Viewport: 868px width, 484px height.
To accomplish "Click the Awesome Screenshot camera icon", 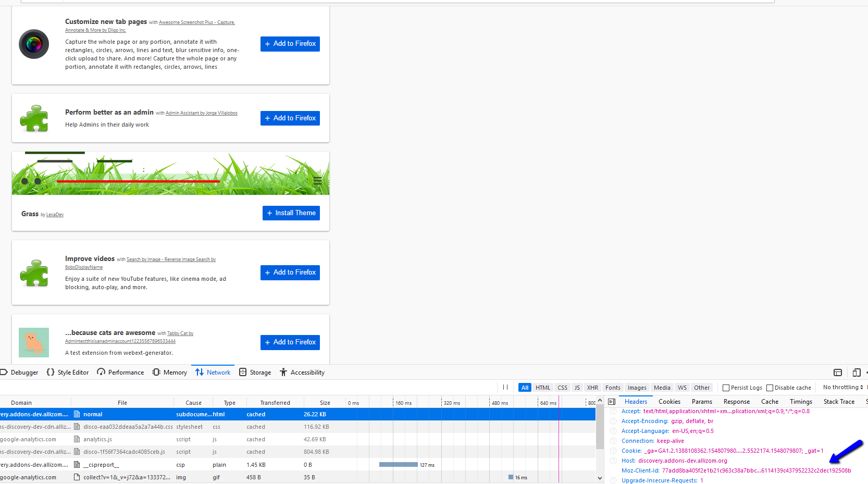I will 34,44.
